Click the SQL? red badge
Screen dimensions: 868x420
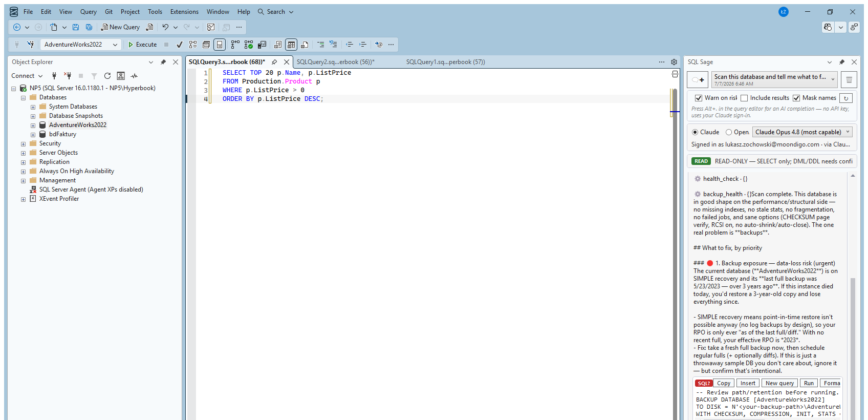[x=704, y=383]
